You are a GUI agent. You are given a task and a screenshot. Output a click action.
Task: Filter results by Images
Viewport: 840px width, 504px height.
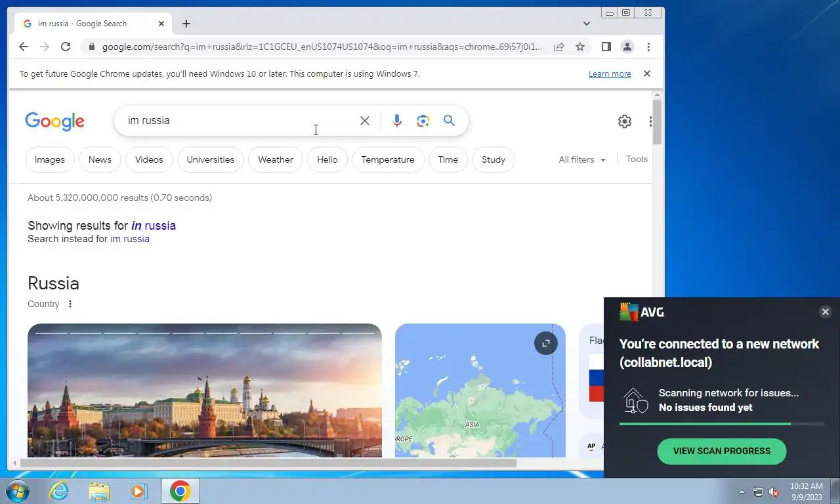[x=50, y=159]
